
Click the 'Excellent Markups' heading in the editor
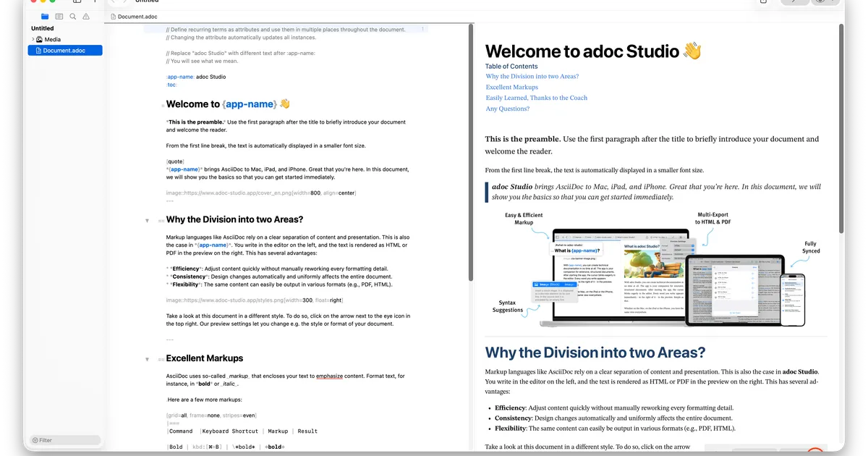205,358
